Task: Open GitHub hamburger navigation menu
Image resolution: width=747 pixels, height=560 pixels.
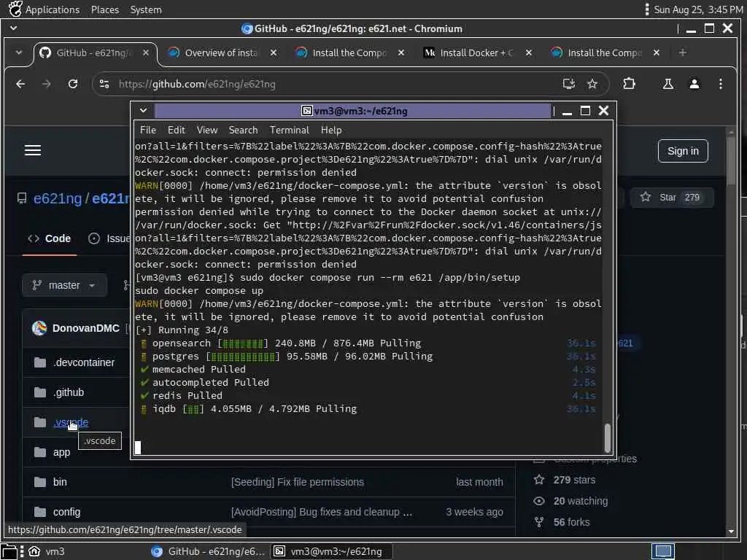Action: 33,150
